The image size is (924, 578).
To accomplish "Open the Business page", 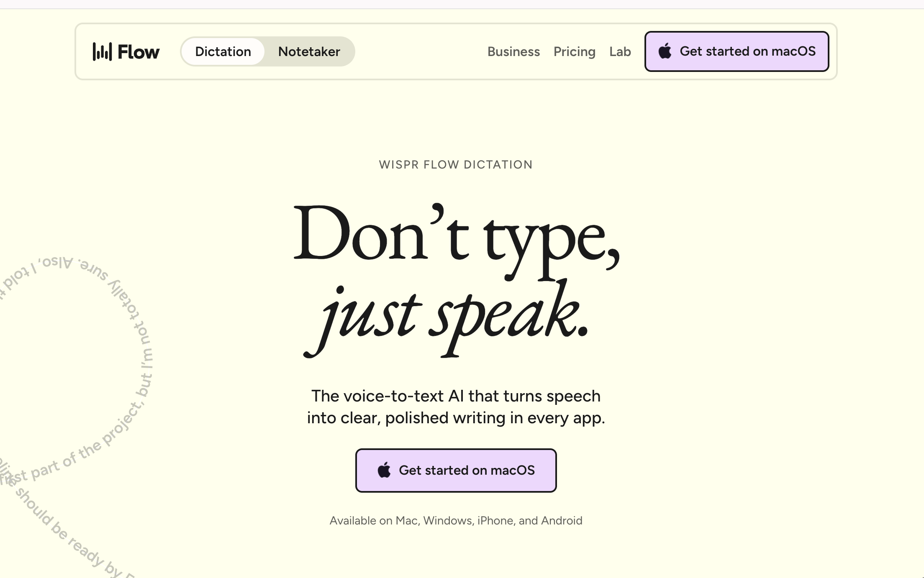I will coord(513,51).
